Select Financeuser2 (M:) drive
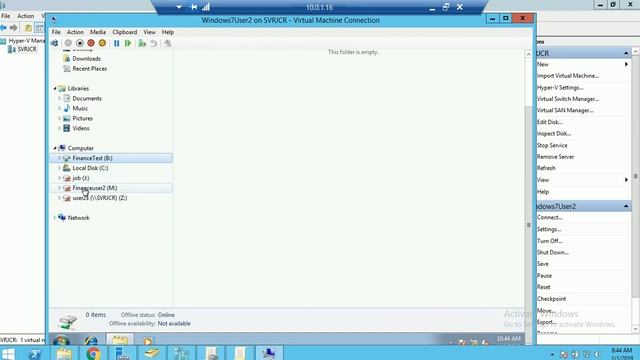The width and height of the screenshot is (640, 360). point(111,188)
